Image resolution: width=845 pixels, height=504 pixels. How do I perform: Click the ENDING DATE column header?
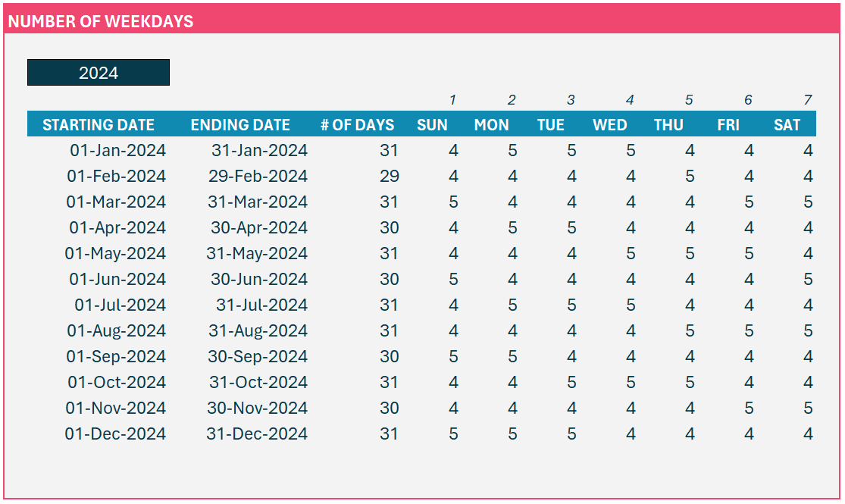[x=239, y=124]
